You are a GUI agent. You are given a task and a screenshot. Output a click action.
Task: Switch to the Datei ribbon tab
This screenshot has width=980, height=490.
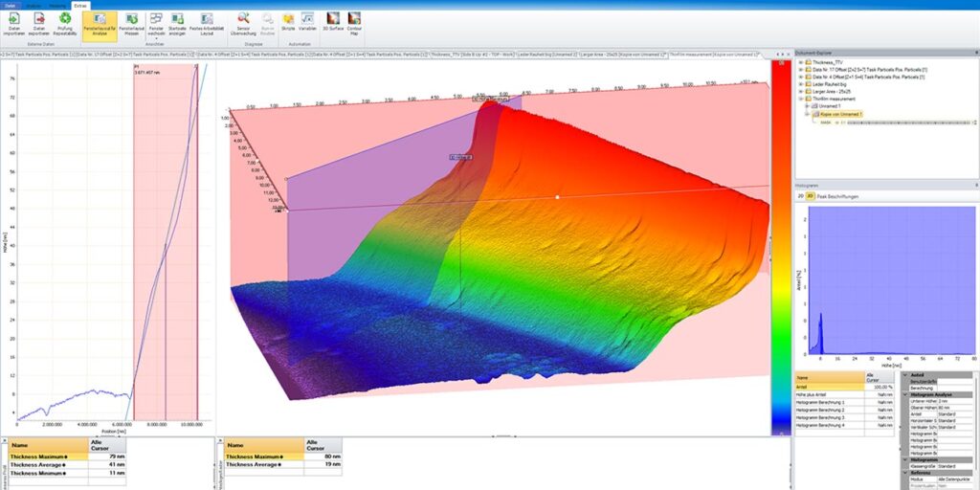click(10, 5)
